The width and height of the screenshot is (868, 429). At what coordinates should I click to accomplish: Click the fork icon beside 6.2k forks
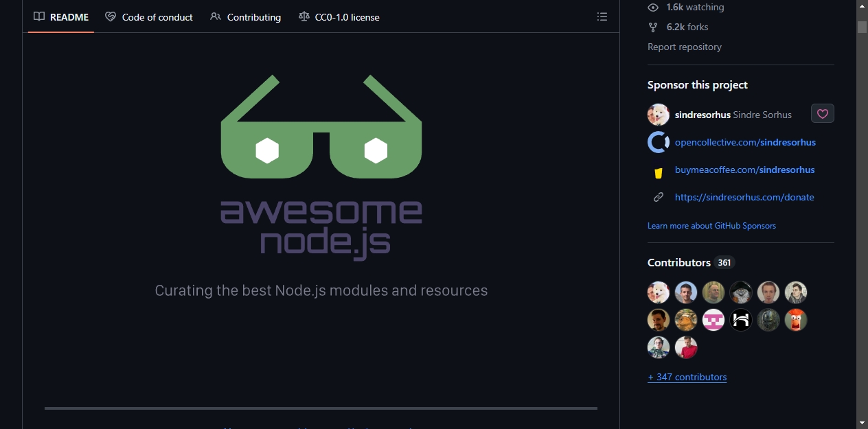pyautogui.click(x=653, y=27)
